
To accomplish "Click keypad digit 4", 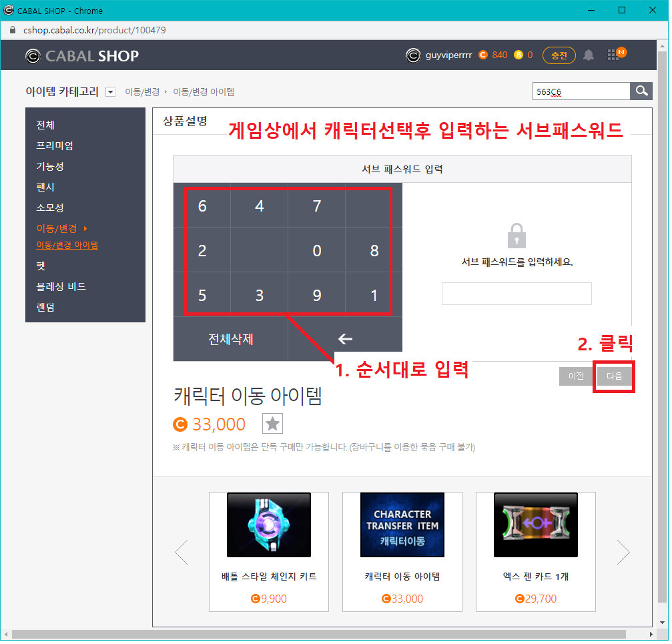I will pyautogui.click(x=260, y=207).
